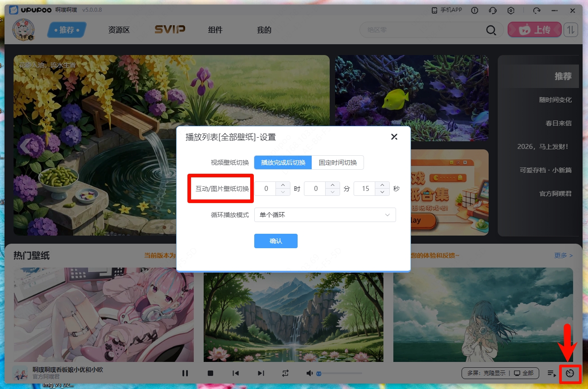Click the 确认 button
This screenshot has height=389, width=588.
275,241
